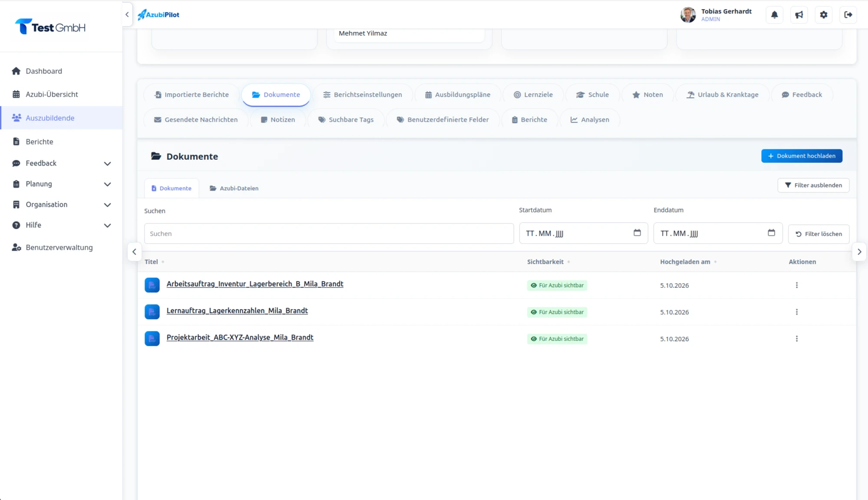Click file icon of Lernauftrag_Lagerkennzahlen document

[x=152, y=312]
